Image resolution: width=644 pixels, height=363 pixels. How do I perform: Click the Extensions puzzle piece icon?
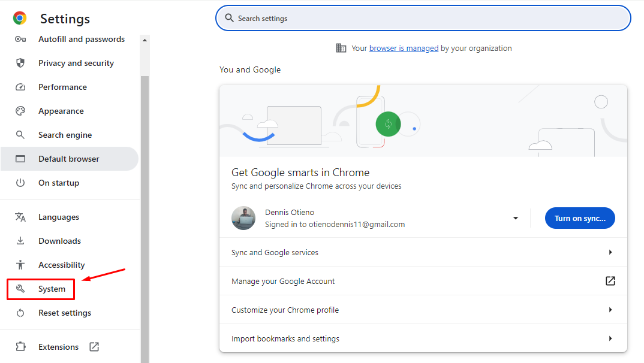[20, 347]
